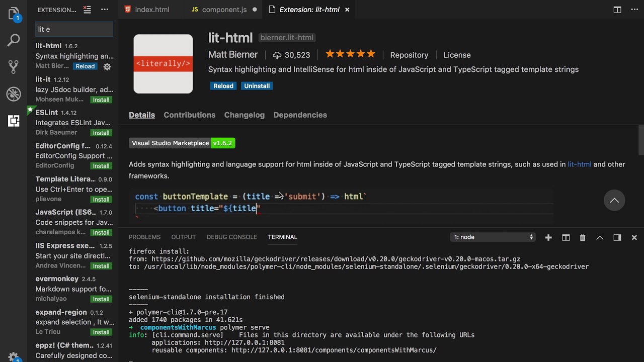Install the expand-region extension
The image size is (644, 362).
point(101,332)
